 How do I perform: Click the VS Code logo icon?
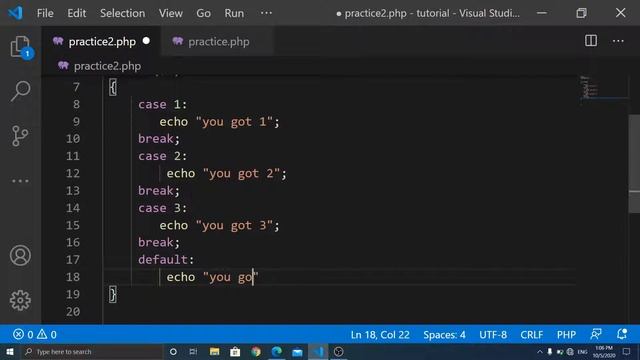click(16, 13)
